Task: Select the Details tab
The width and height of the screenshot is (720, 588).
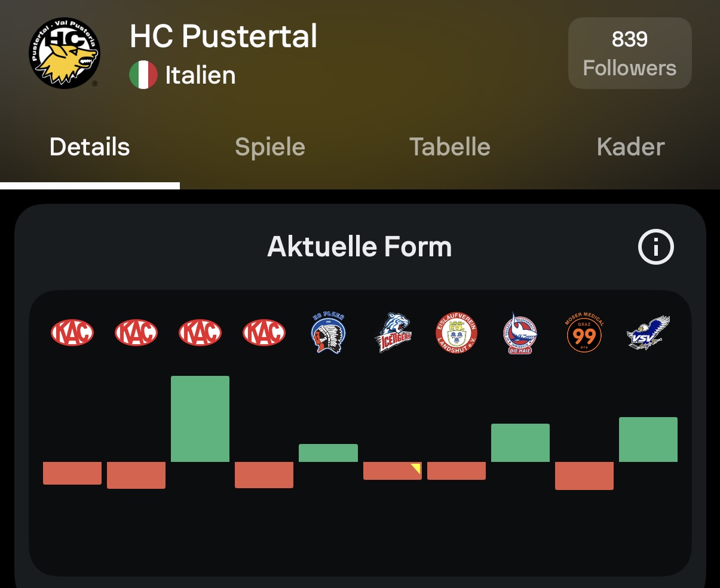Action: coord(90,147)
